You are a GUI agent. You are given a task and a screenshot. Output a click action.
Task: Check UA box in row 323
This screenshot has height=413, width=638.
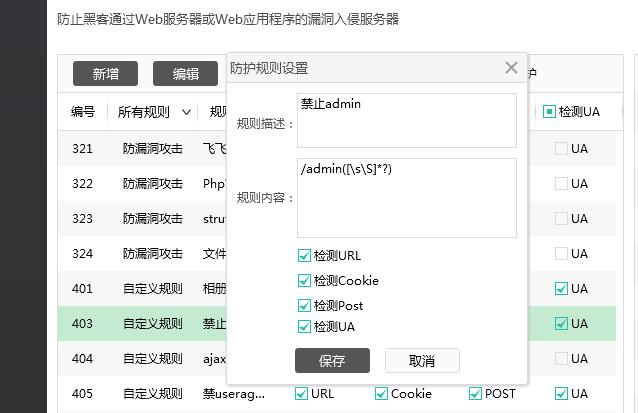click(561, 219)
